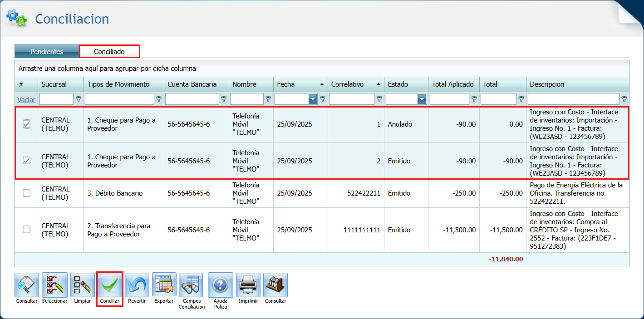Click the Exportar toolbar icon
Image resolution: width=644 pixels, height=319 pixels.
164,285
